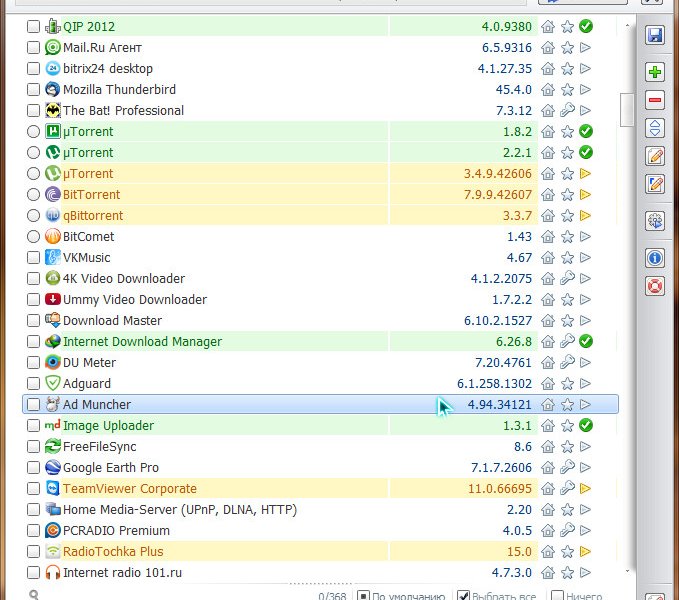Click the info (i) icon in sidebar
Viewport: 679px width, 600px height.
coord(655,258)
